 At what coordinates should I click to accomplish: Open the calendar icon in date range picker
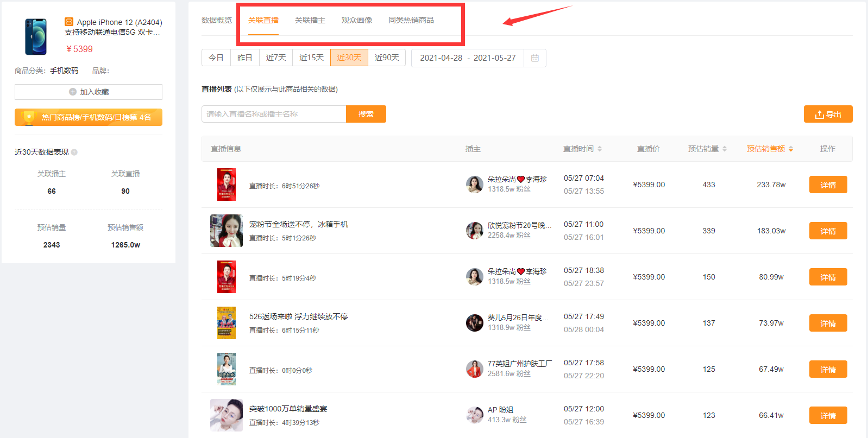[x=534, y=58]
